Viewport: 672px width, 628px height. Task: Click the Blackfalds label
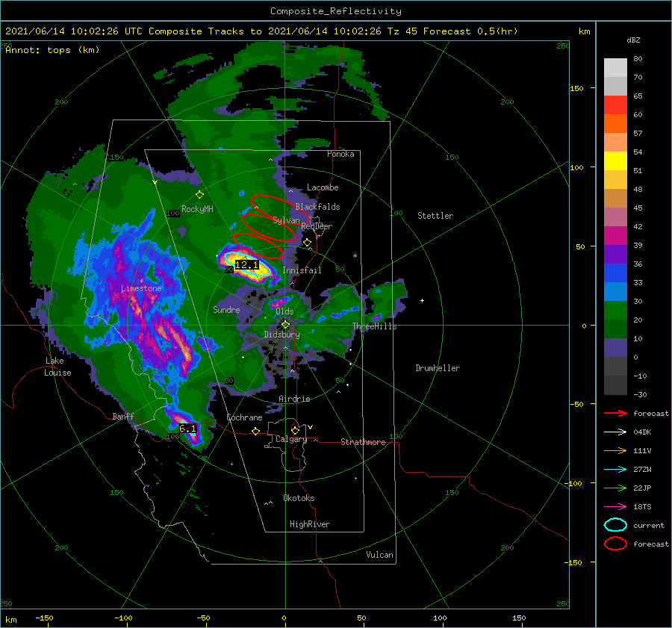[317, 207]
